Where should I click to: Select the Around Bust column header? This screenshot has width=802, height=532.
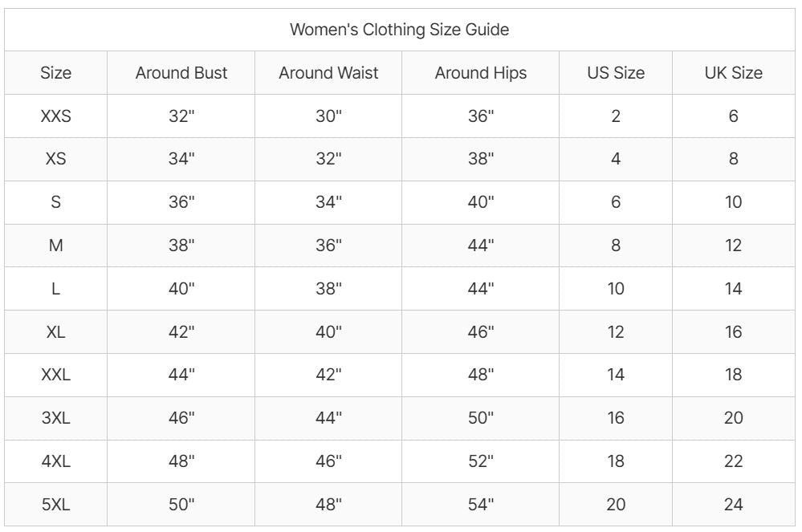(181, 73)
